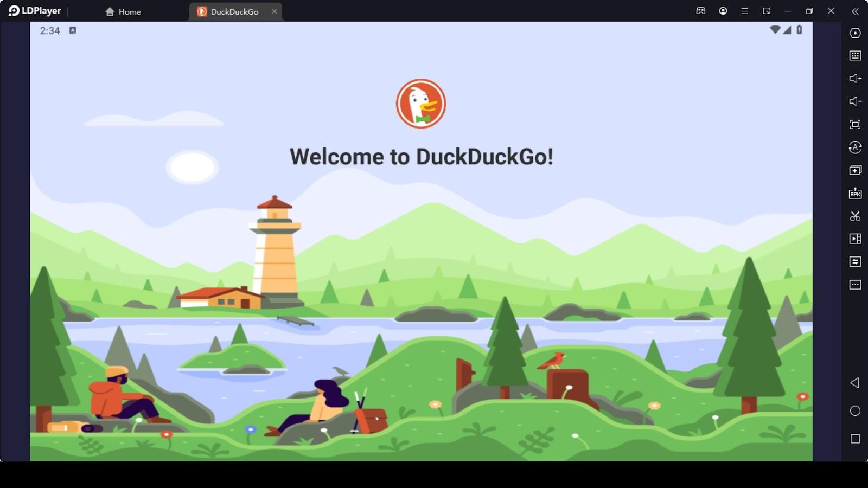Toggle fullscreen mode in sidebar
The height and width of the screenshot is (488, 868).
coord(855,124)
